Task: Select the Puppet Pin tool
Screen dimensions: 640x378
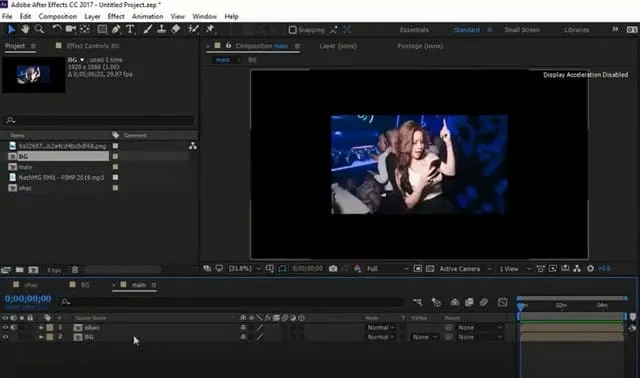Action: (x=210, y=29)
